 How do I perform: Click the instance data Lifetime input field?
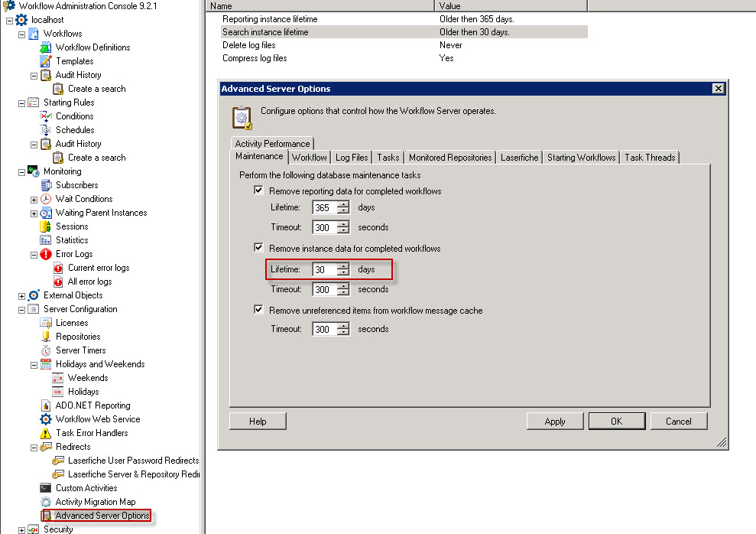(324, 269)
